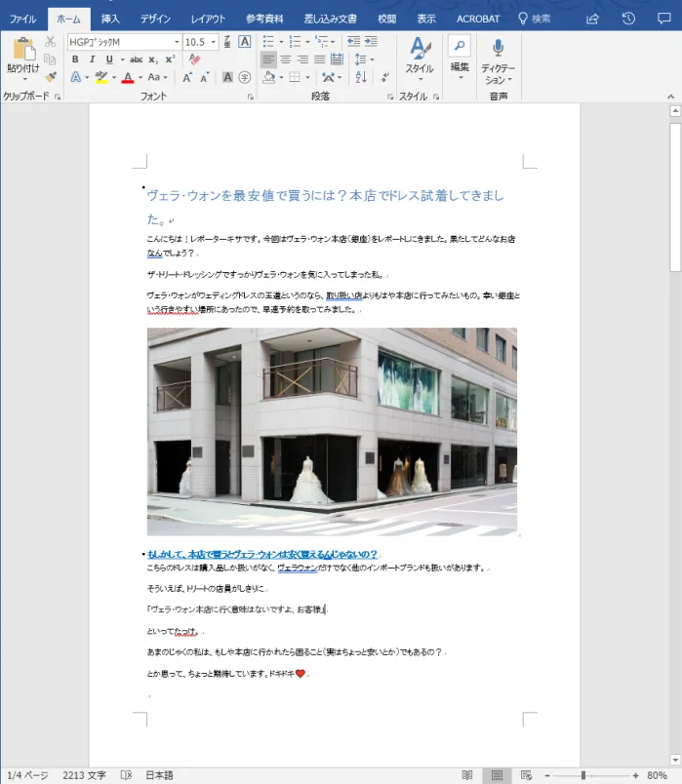Switch to the 挿入 (Insert) tab
The width and height of the screenshot is (682, 784).
110,19
